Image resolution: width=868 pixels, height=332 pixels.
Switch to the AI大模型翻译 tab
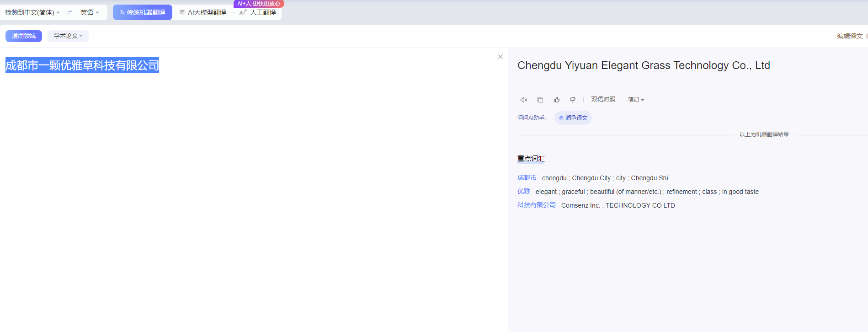[203, 12]
